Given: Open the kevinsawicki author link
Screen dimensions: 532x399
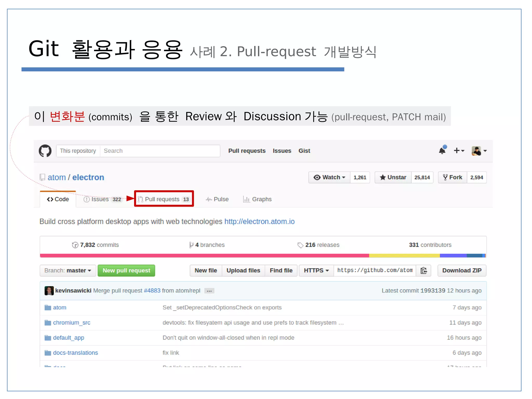Looking at the screenshot, I should click(x=73, y=291).
